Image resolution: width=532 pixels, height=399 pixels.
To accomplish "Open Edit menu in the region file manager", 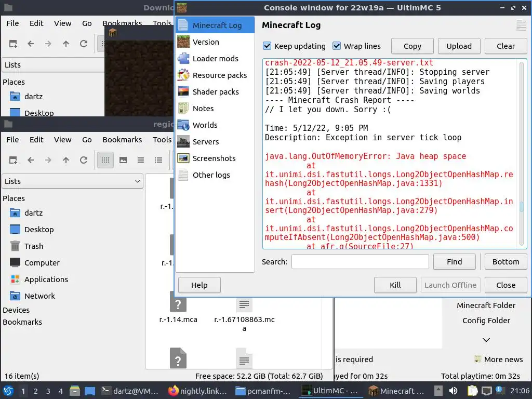I will 36,139.
